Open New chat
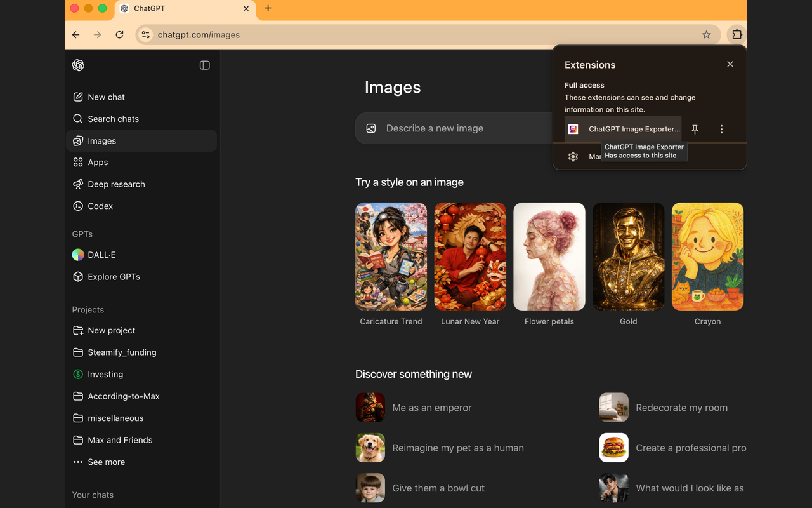812x508 pixels. pyautogui.click(x=141, y=97)
